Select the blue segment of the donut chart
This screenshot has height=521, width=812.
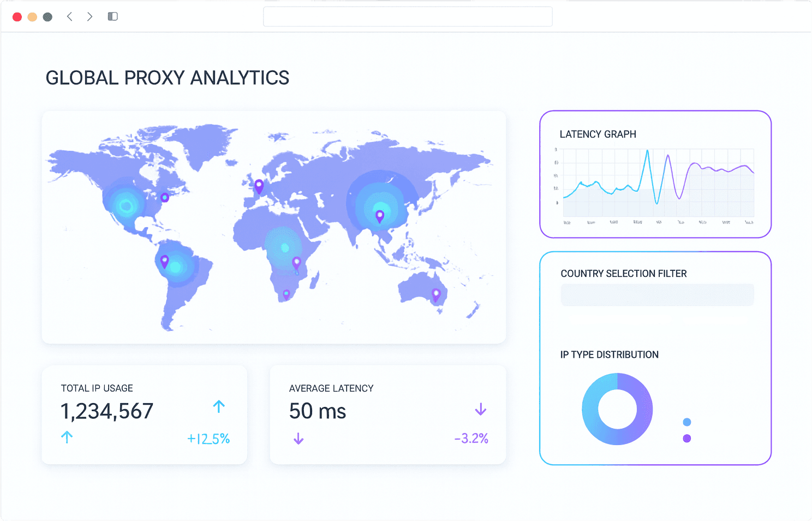coord(591,410)
